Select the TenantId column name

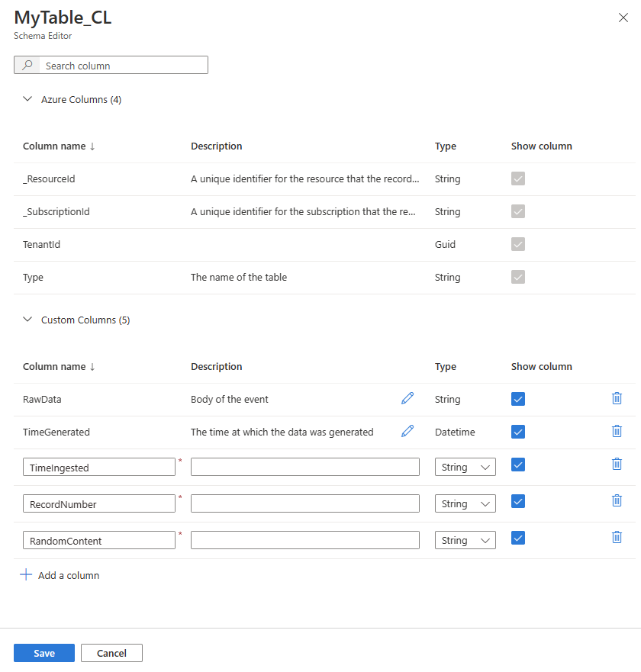pos(42,244)
